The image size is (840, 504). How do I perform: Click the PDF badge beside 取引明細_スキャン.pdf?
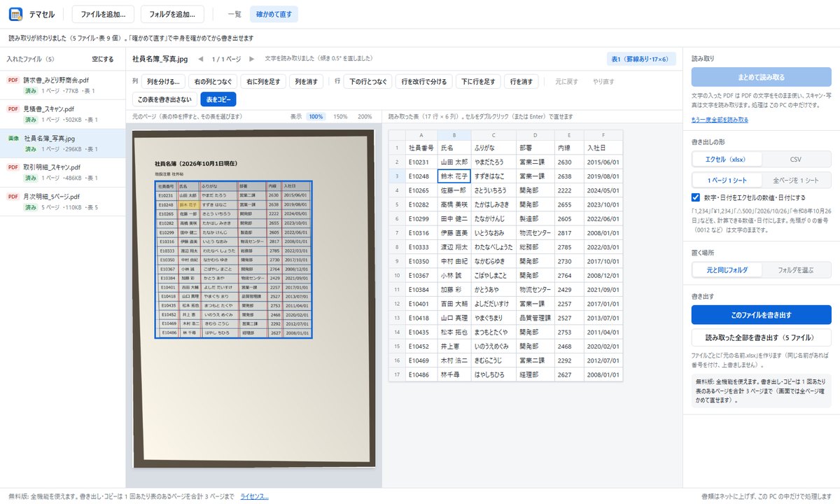[x=13, y=167]
